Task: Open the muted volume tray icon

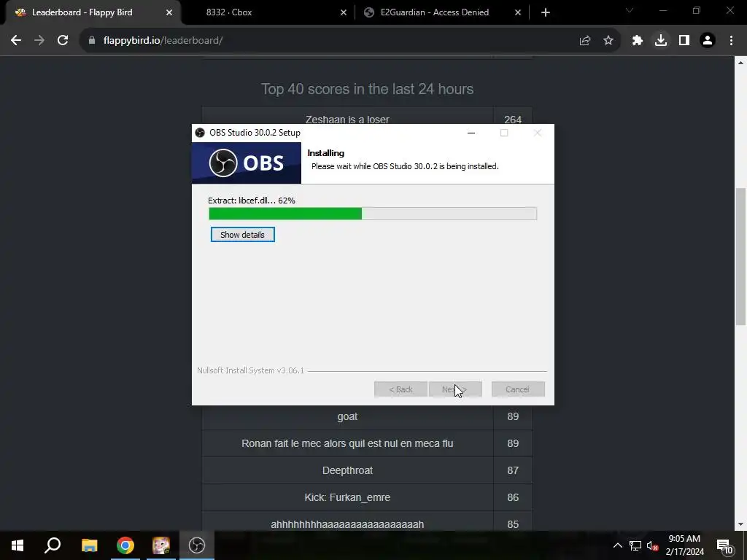Action: click(x=652, y=545)
